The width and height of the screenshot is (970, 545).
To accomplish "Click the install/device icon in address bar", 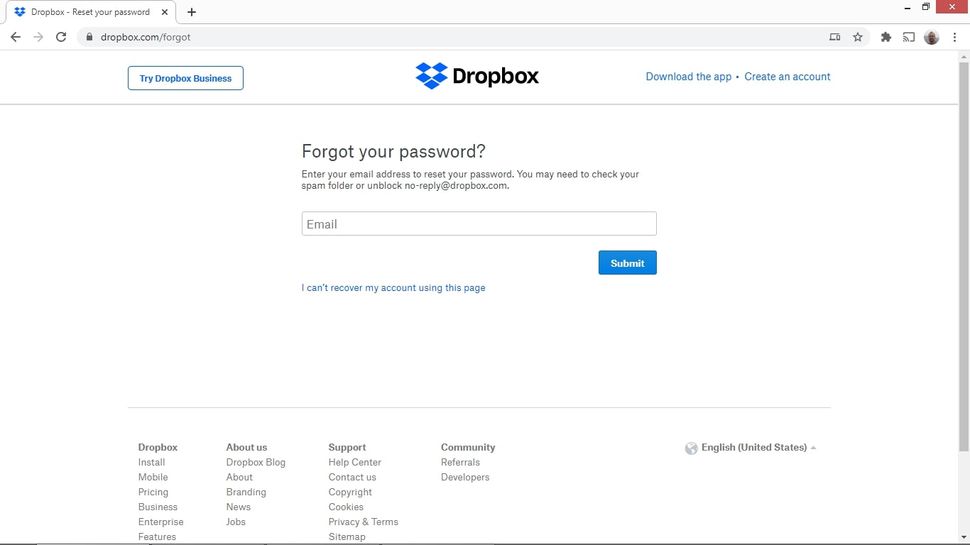I will click(835, 37).
